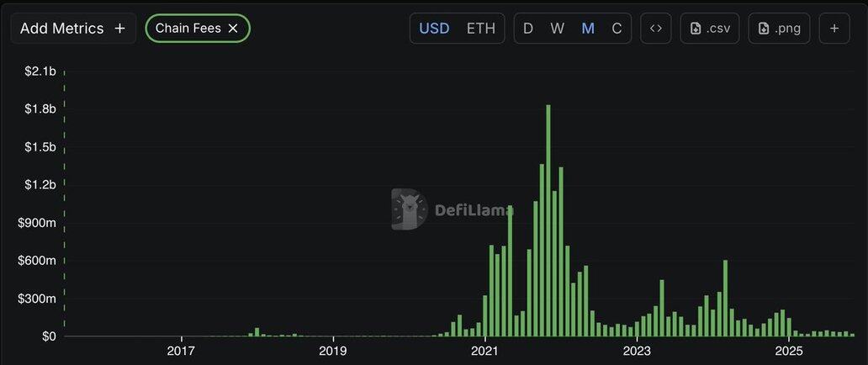
Task: Click the plus icon at far right
Action: pos(834,28)
